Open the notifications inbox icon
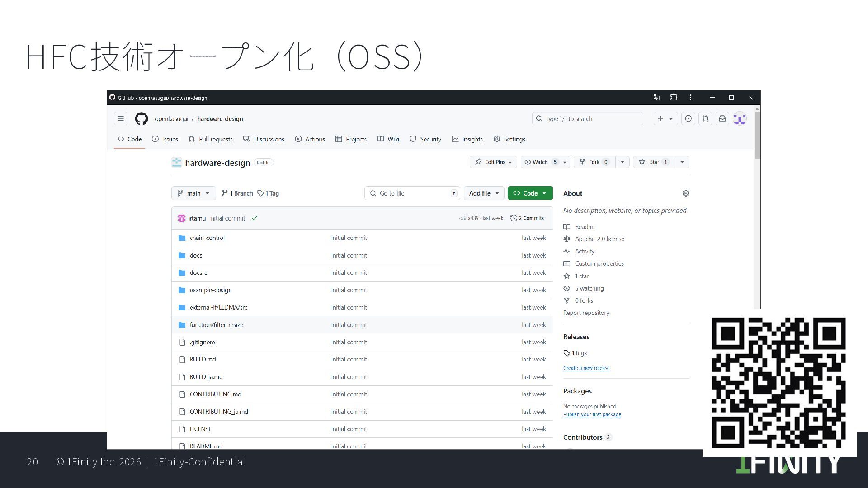Screen dimensions: 868x488 722,118
